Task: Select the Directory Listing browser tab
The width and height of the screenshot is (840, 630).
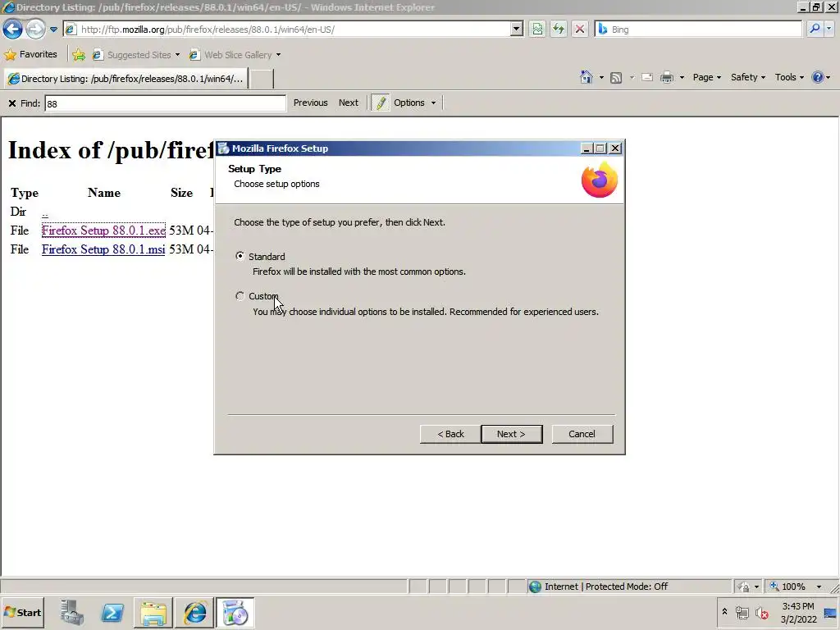Action: [x=126, y=79]
